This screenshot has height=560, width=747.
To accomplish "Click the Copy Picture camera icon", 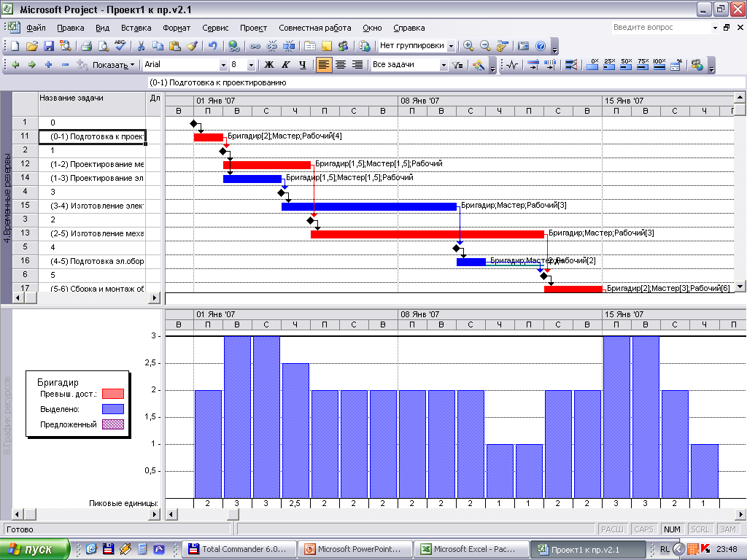I will click(523, 46).
